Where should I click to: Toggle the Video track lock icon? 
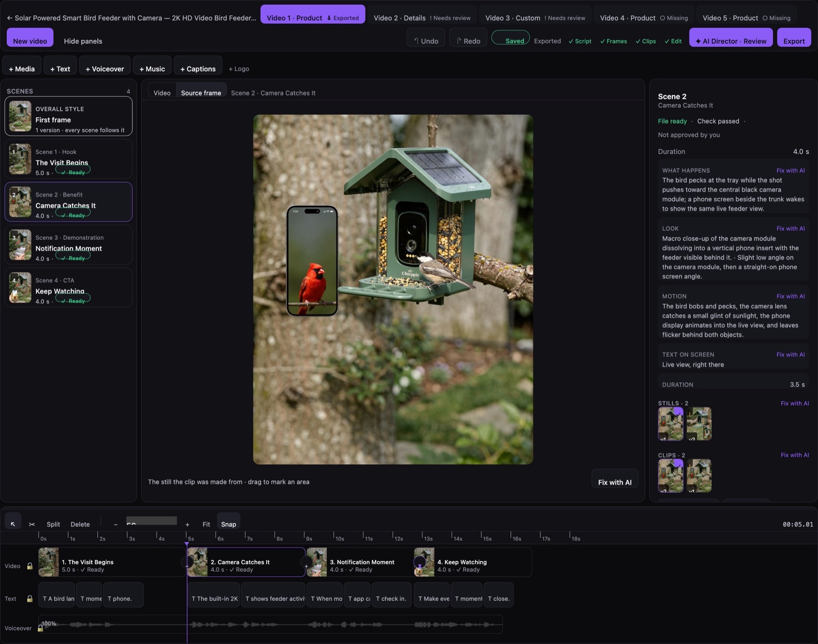click(x=30, y=566)
